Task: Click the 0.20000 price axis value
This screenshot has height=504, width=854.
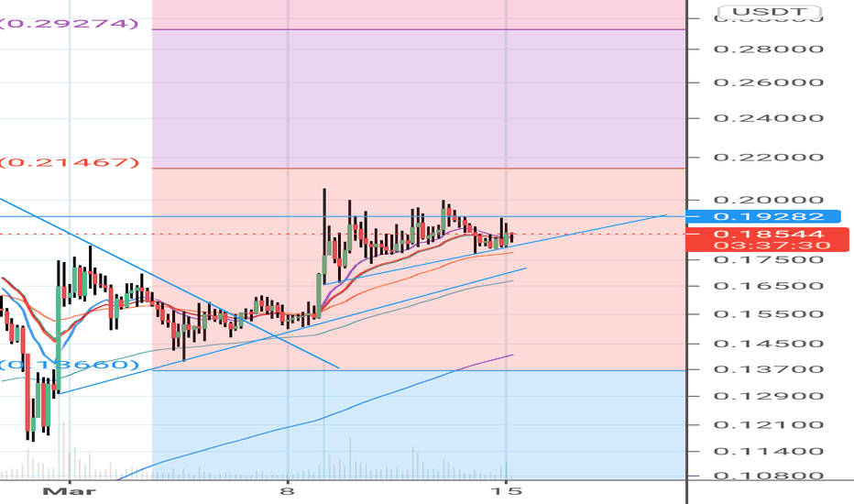Action: pyautogui.click(x=769, y=200)
